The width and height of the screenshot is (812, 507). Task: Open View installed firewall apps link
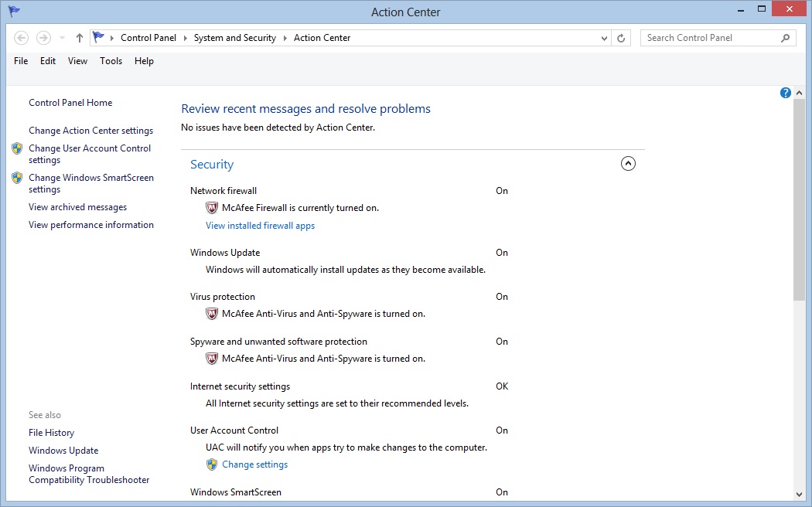click(x=260, y=226)
